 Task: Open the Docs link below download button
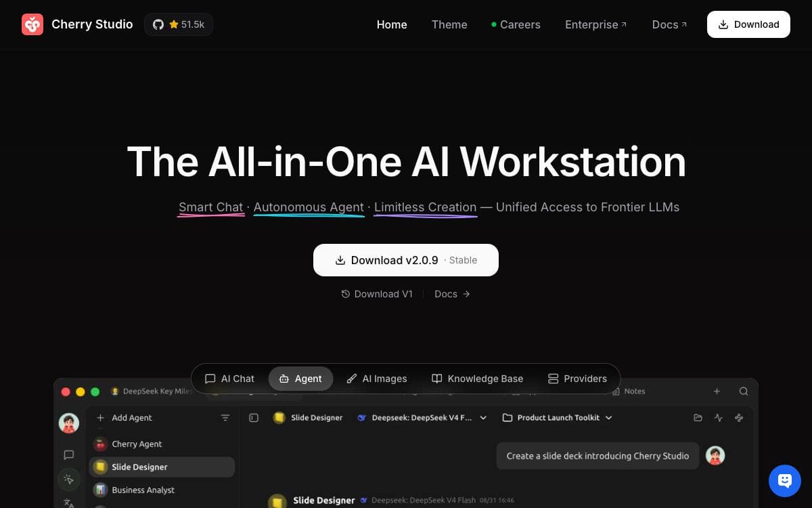[452, 294]
